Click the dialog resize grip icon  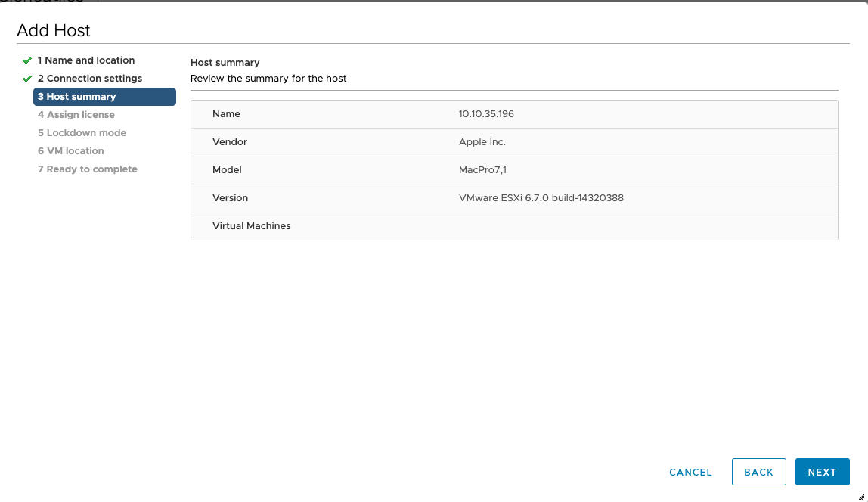tap(861, 497)
